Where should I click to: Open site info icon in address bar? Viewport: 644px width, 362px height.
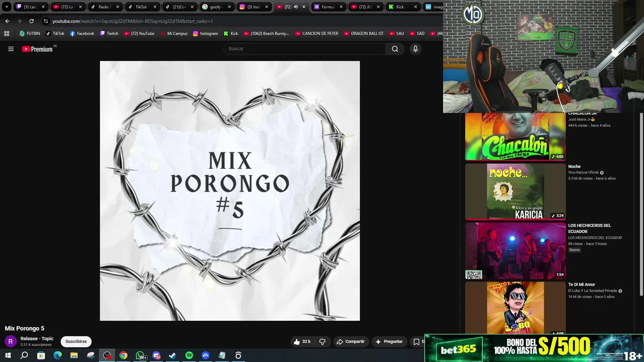46,21
